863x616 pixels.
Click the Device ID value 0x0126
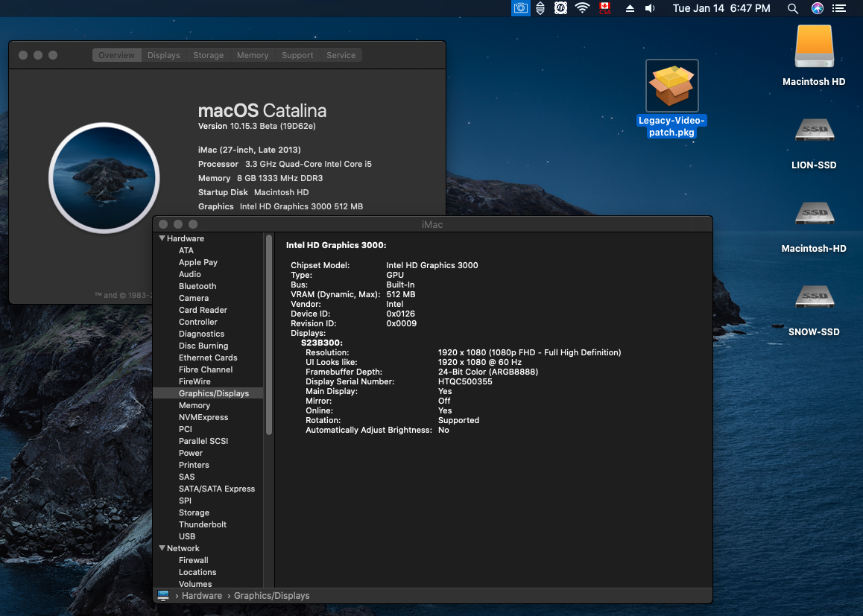coord(401,314)
